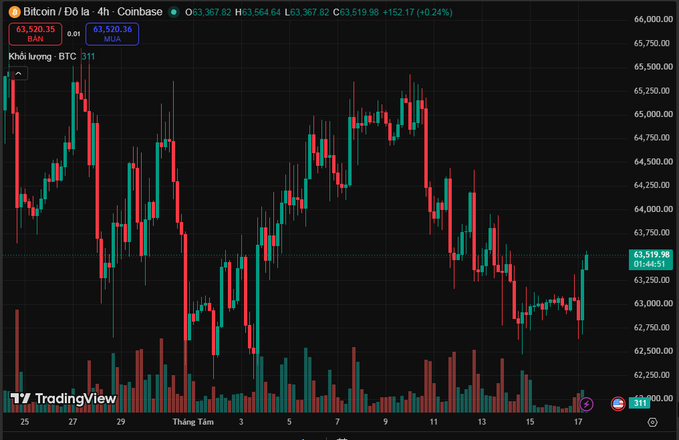Click the 311 volume scale label
This screenshot has height=440, width=679.
pos(640,403)
